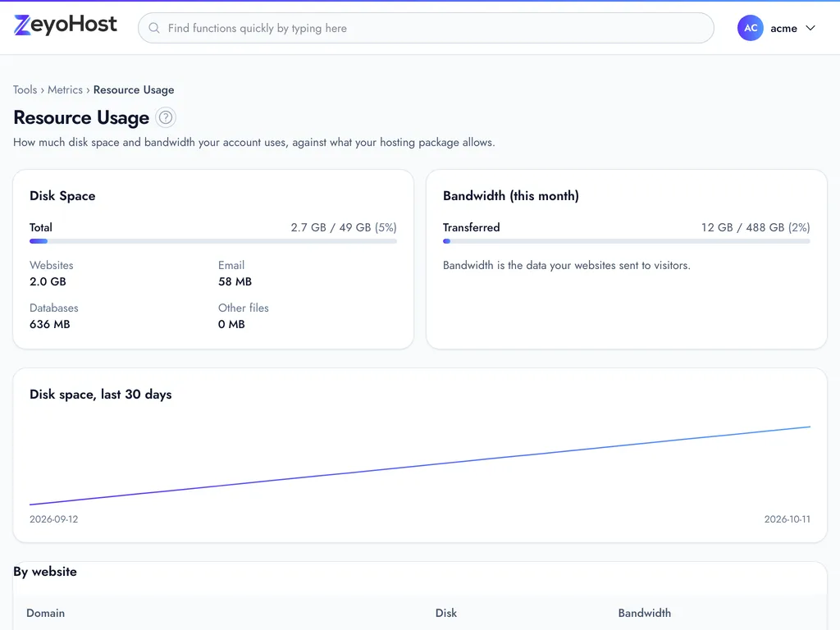Click the Resource Usage page heading
The height and width of the screenshot is (630, 840).
(x=81, y=117)
